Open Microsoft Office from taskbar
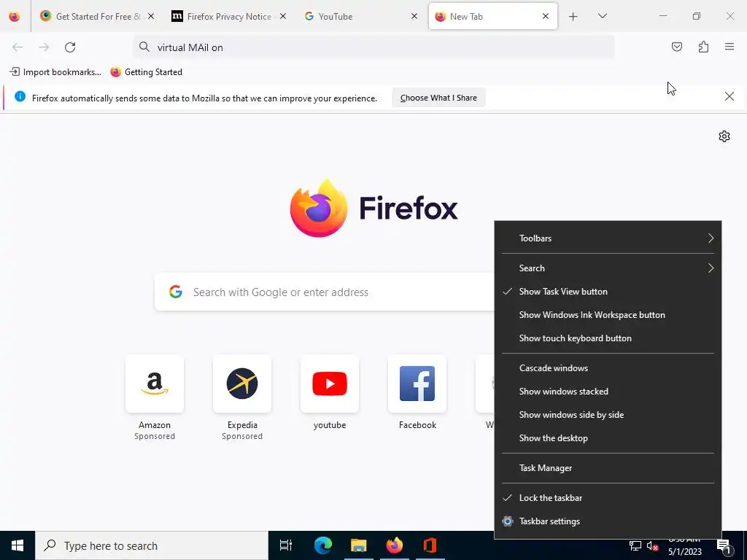747x560 pixels. tap(430, 545)
